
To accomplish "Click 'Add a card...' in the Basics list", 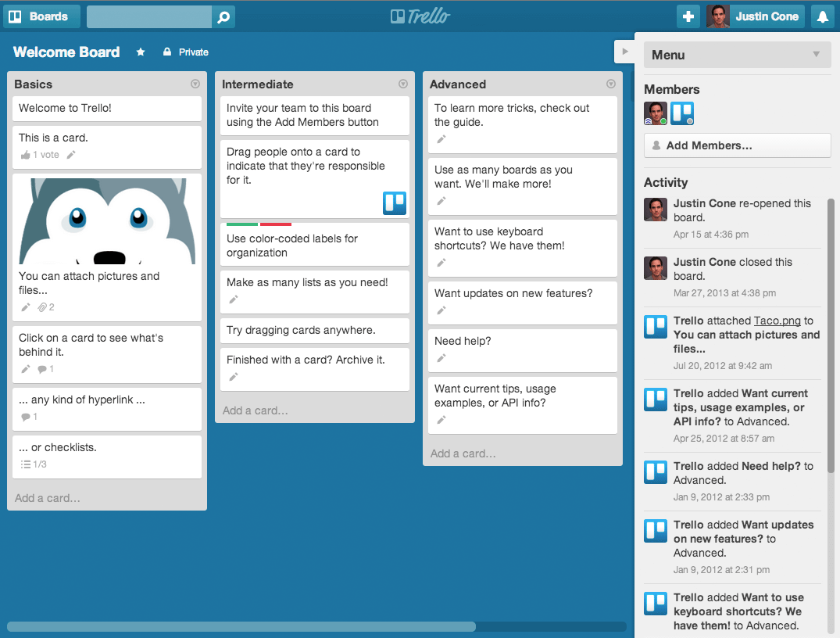I will coord(46,497).
